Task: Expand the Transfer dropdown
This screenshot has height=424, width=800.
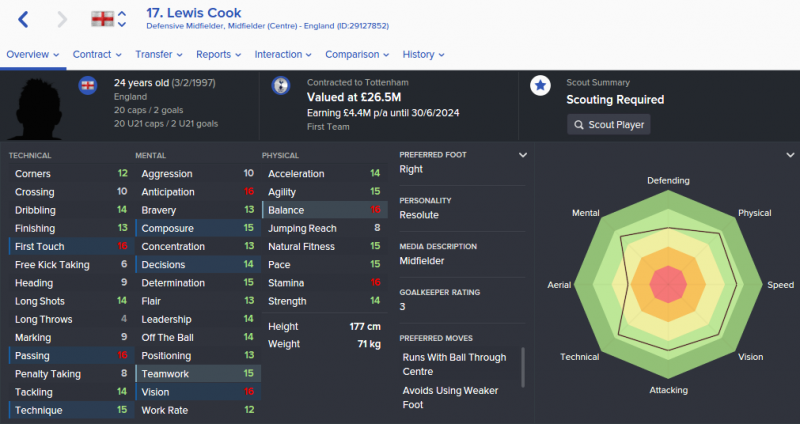Action: [x=159, y=54]
